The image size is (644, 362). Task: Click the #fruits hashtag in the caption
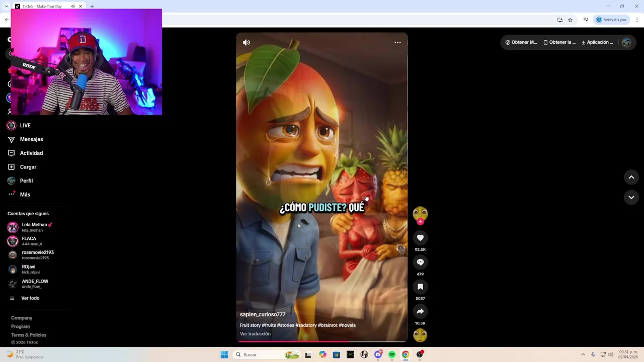coord(269,325)
